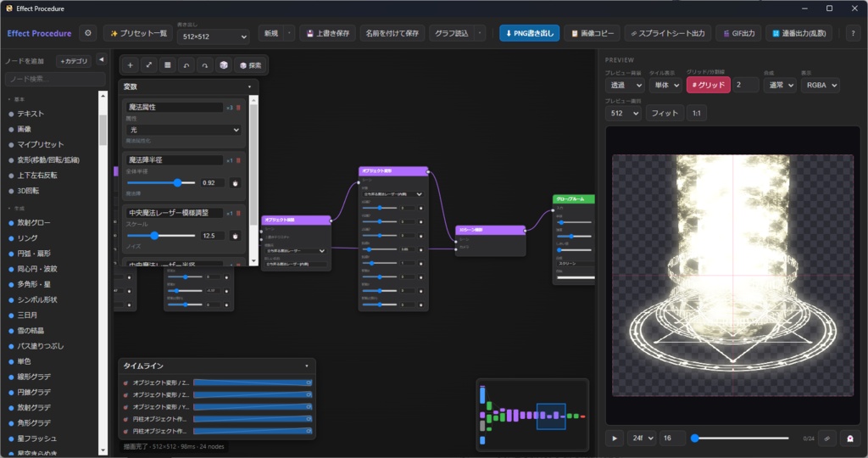
Task: Click the preview frame scrubber slider
Action: [739, 438]
